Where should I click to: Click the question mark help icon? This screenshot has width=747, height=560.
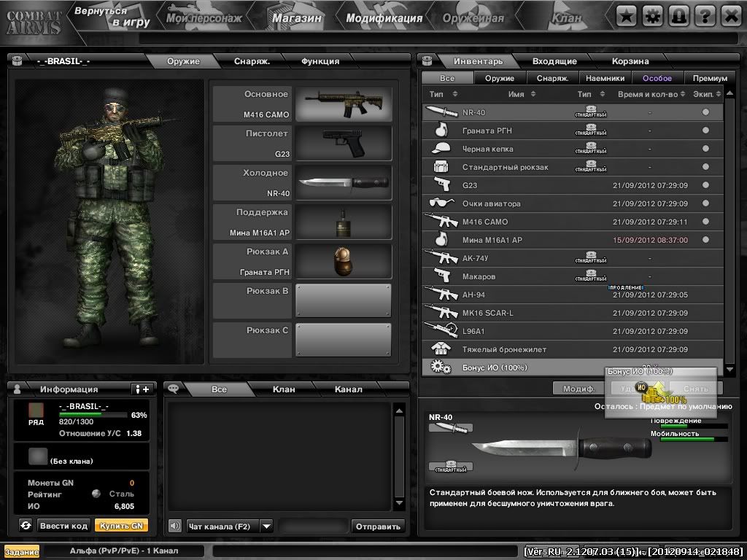pos(705,15)
